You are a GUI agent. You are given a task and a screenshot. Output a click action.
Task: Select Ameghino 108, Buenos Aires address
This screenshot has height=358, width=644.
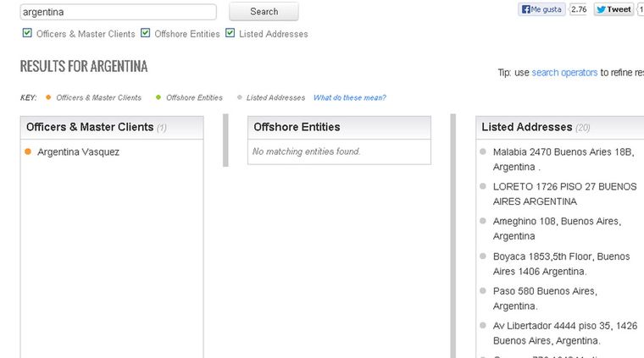pos(557,229)
